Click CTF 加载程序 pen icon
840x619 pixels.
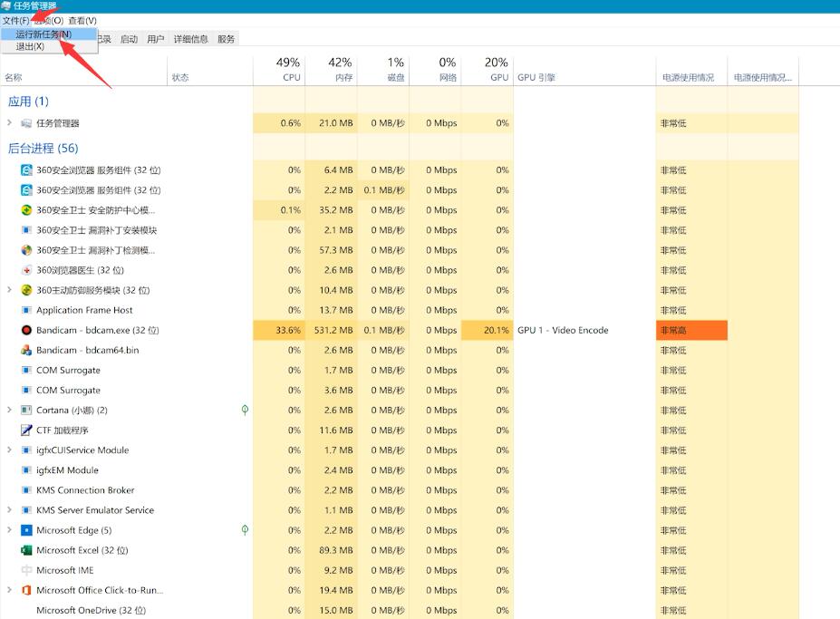coord(26,430)
